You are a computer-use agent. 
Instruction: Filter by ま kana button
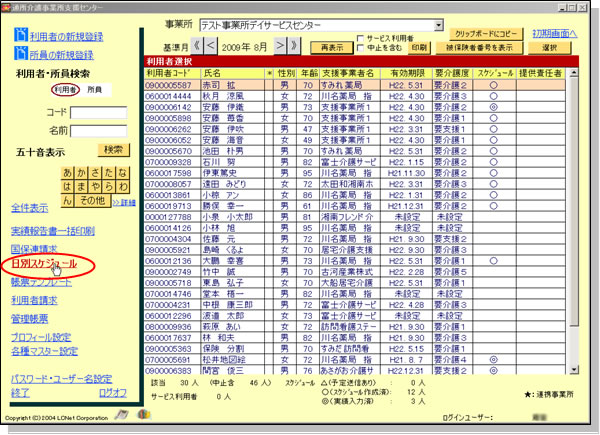[x=81, y=187]
